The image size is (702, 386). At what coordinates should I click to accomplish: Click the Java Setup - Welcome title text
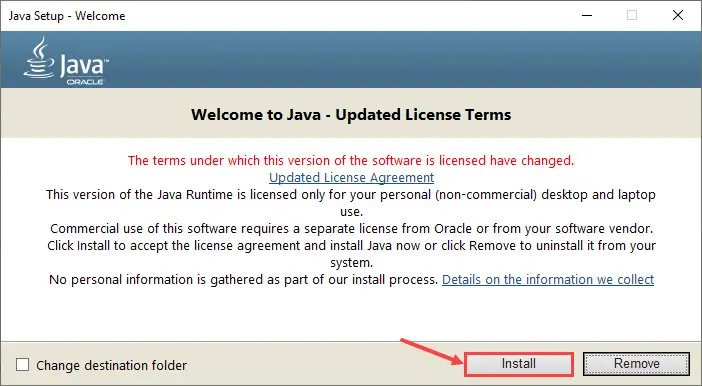click(67, 16)
